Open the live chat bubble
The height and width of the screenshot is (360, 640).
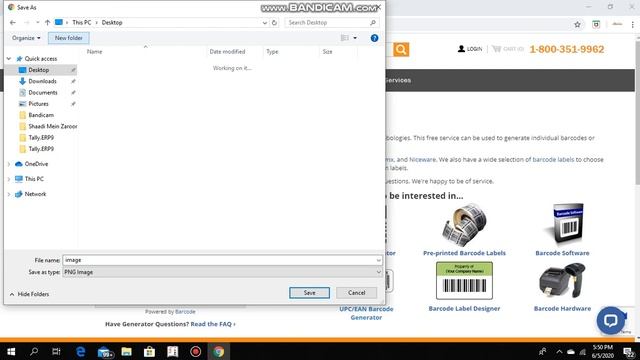tap(611, 320)
